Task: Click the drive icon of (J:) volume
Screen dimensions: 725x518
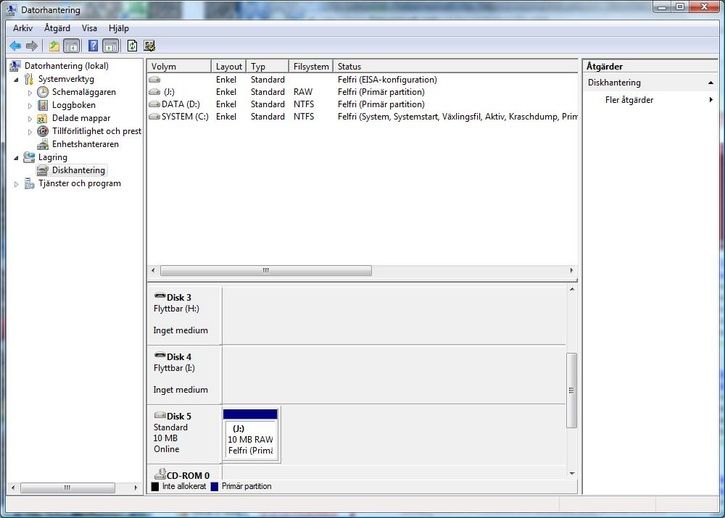Action: coord(154,92)
